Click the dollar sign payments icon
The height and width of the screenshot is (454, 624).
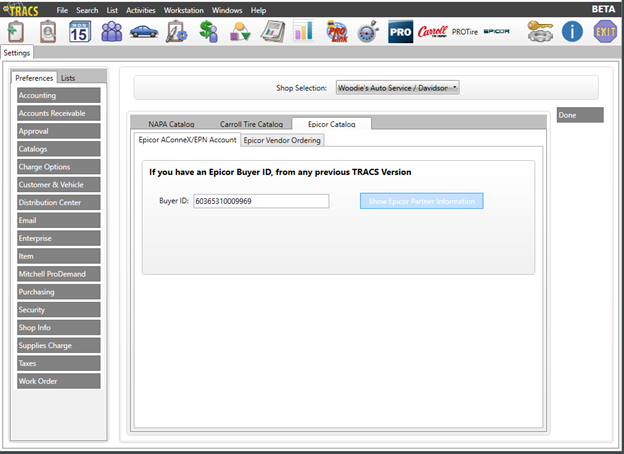click(209, 31)
